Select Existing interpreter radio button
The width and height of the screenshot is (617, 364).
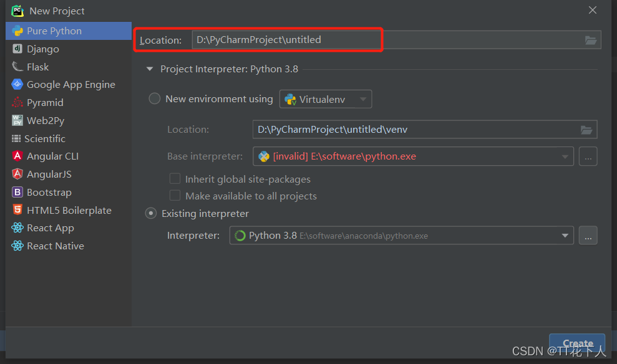tap(151, 213)
